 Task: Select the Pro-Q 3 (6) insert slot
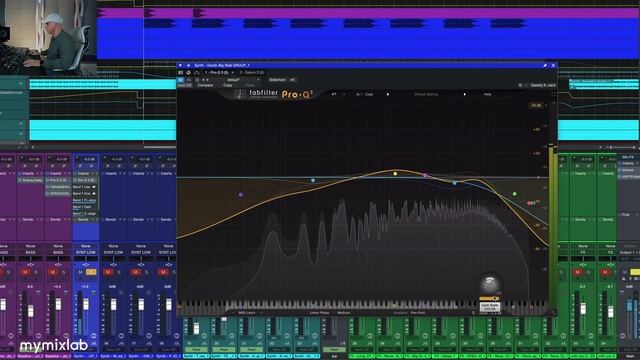point(85,180)
